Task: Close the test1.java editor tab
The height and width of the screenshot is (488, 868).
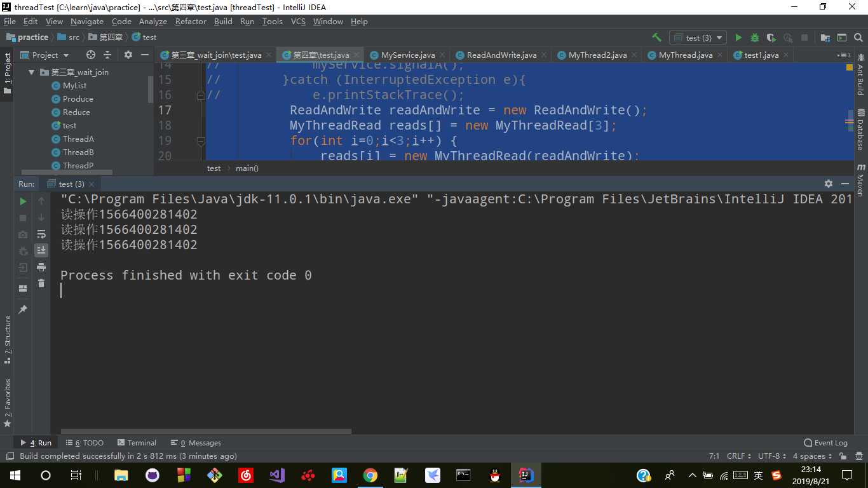Action: click(786, 55)
